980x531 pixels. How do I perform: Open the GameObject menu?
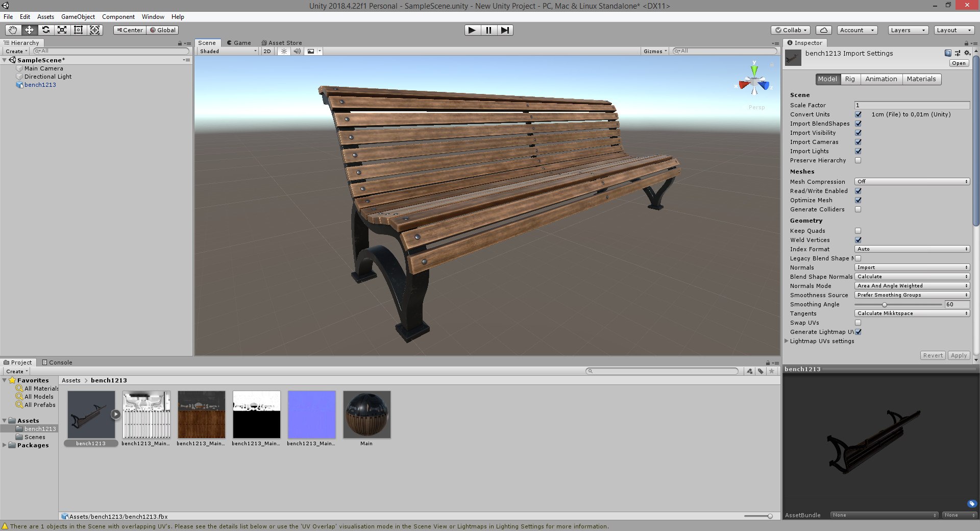[x=78, y=17]
